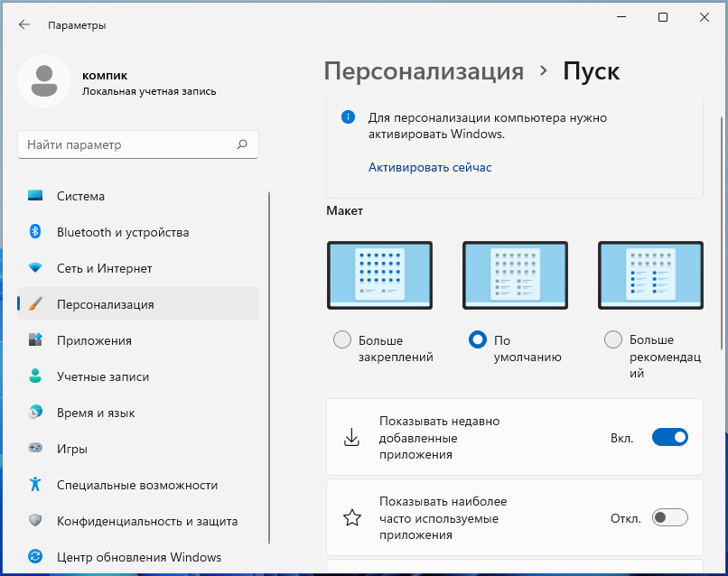
Task: Click the Больше закреплений layout thumbnail
Action: tap(379, 276)
